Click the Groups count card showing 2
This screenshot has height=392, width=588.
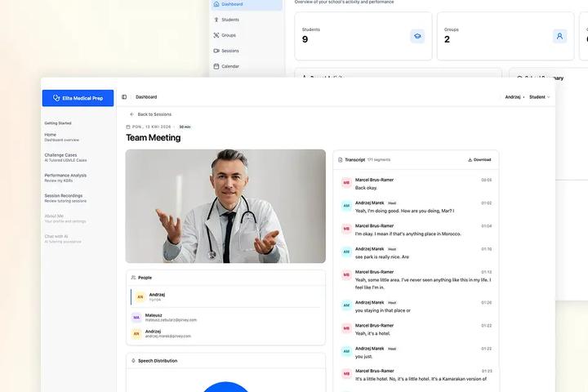pos(506,36)
